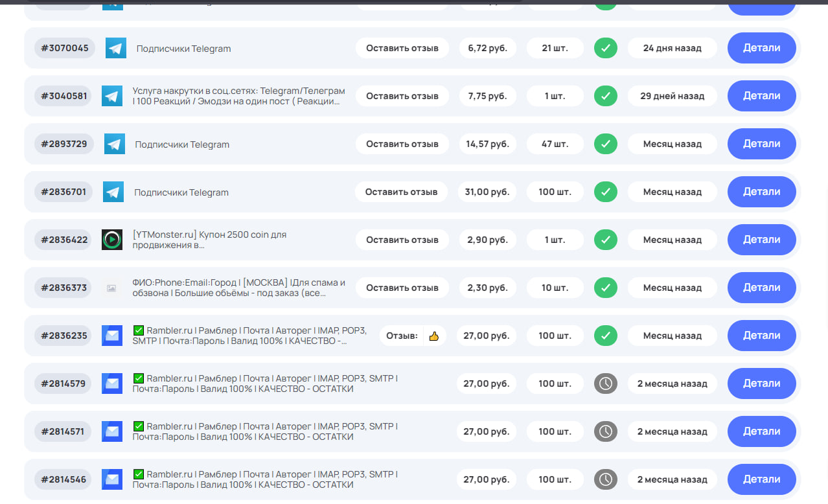Leave a review for order #2893729
The height and width of the screenshot is (504, 828).
click(402, 144)
